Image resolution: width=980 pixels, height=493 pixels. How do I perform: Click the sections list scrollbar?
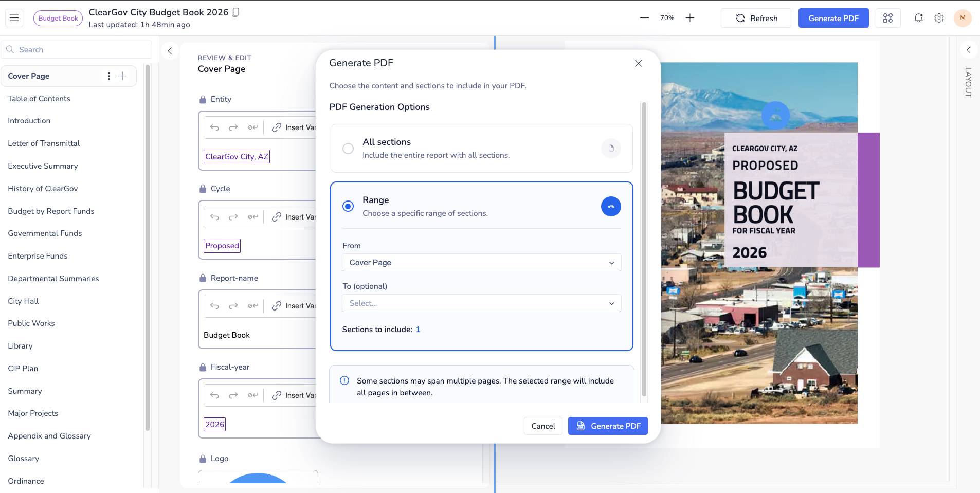[148, 247]
